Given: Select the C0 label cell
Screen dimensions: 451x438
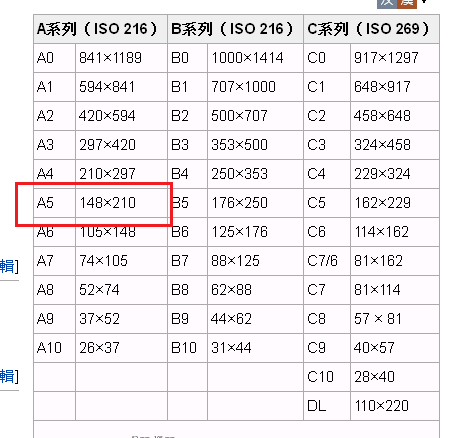Looking at the screenshot, I should pyautogui.click(x=327, y=58).
